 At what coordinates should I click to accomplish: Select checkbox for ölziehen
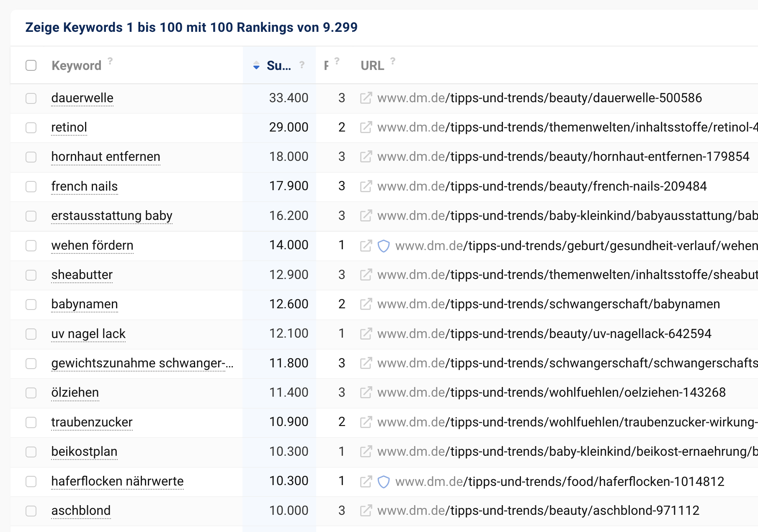[31, 393]
